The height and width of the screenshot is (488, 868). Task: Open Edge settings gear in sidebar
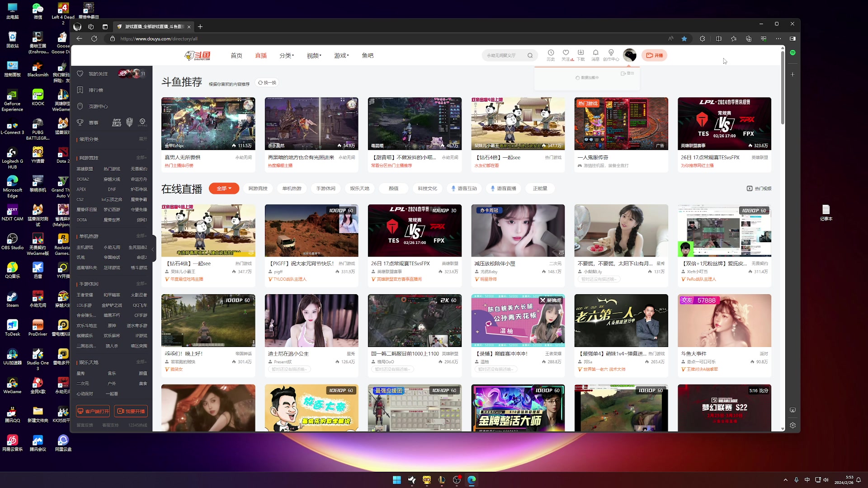793,425
